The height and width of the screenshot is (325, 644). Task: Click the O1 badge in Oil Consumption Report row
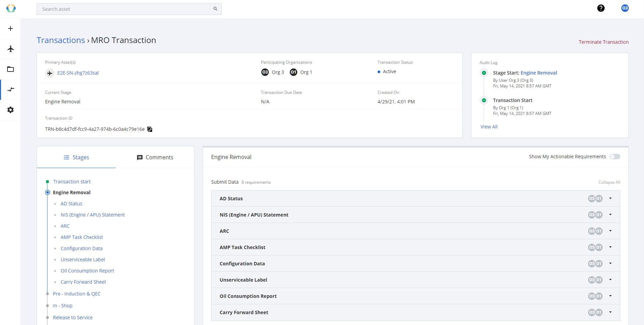599,296
